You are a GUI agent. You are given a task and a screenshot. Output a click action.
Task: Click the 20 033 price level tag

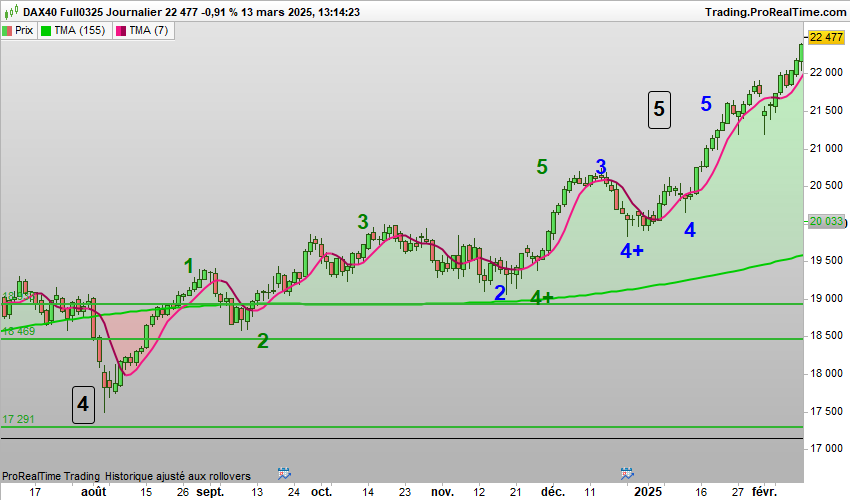[826, 221]
